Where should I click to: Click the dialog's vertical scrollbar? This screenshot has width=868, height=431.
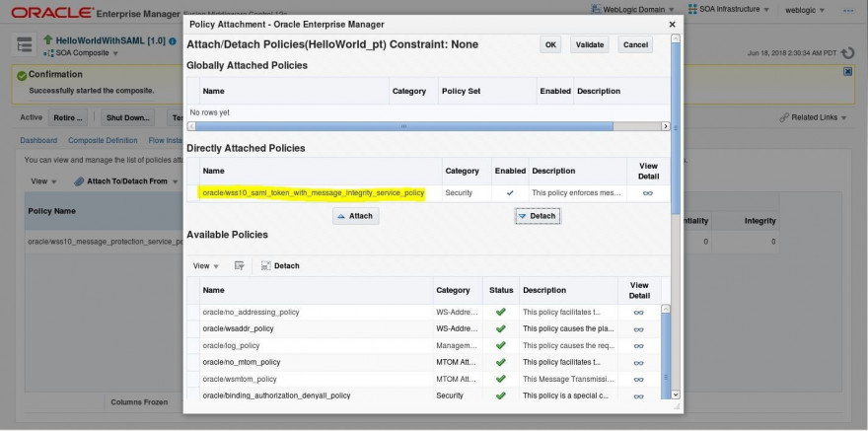[676, 127]
